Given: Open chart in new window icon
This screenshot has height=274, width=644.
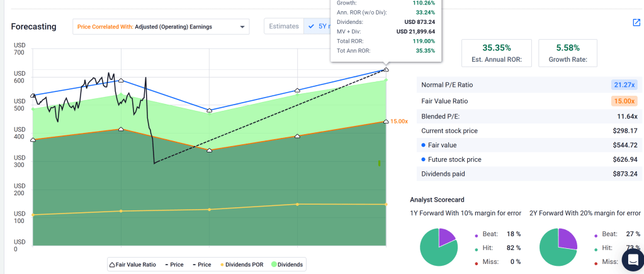Looking at the screenshot, I should 636,23.
